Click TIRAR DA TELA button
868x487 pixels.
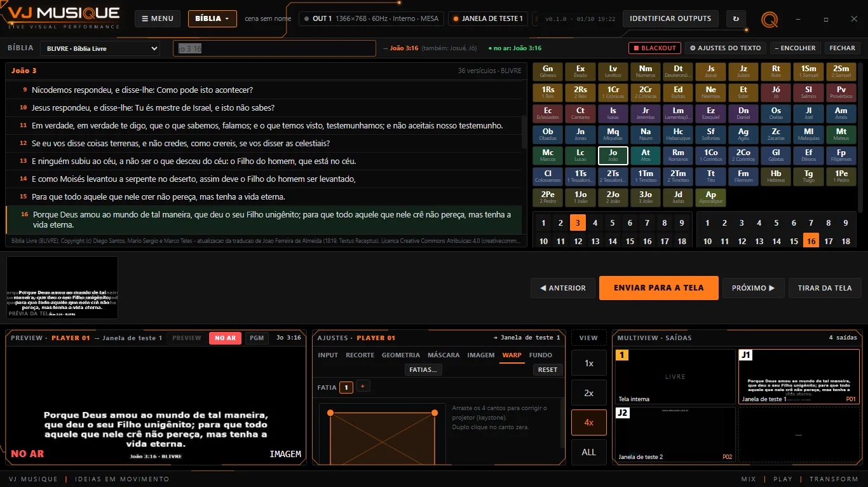pyautogui.click(x=825, y=288)
